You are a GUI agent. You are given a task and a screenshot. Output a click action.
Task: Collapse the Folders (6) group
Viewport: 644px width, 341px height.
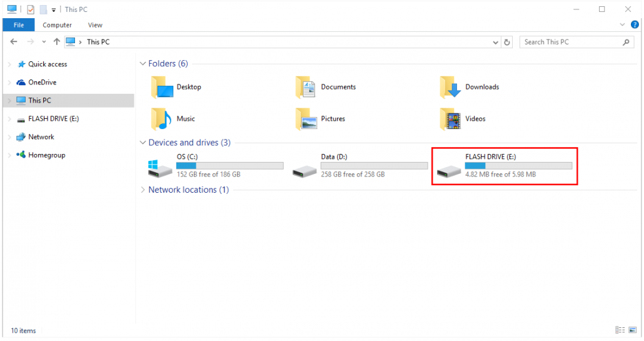pos(143,64)
